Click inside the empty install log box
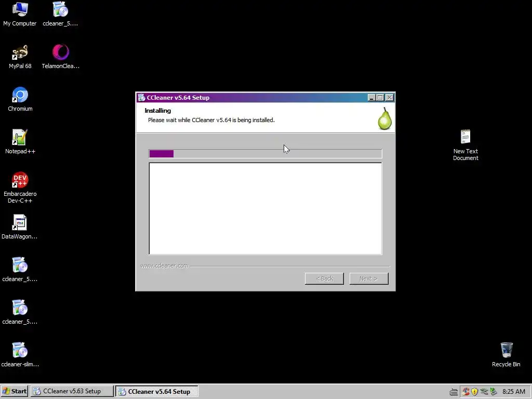 tap(265, 209)
